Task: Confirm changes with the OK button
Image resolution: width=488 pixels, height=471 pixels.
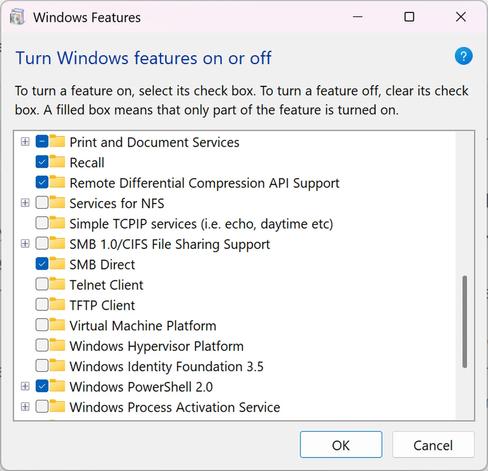Action: [x=341, y=445]
